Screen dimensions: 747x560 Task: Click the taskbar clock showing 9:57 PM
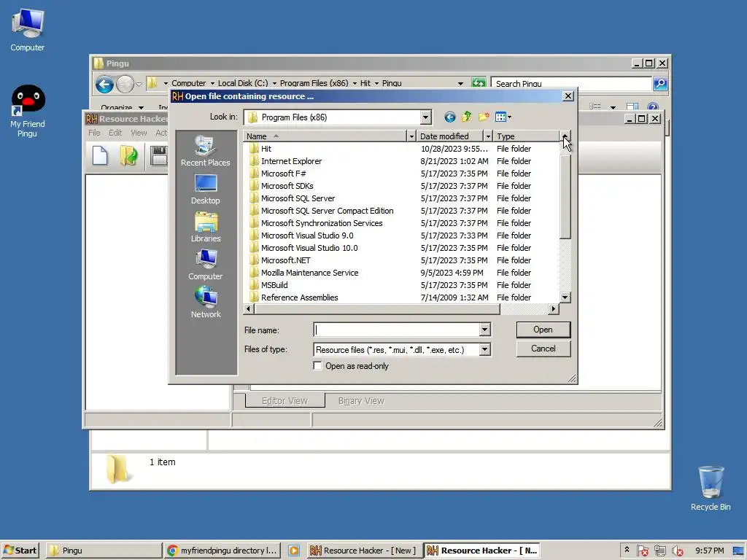709,551
